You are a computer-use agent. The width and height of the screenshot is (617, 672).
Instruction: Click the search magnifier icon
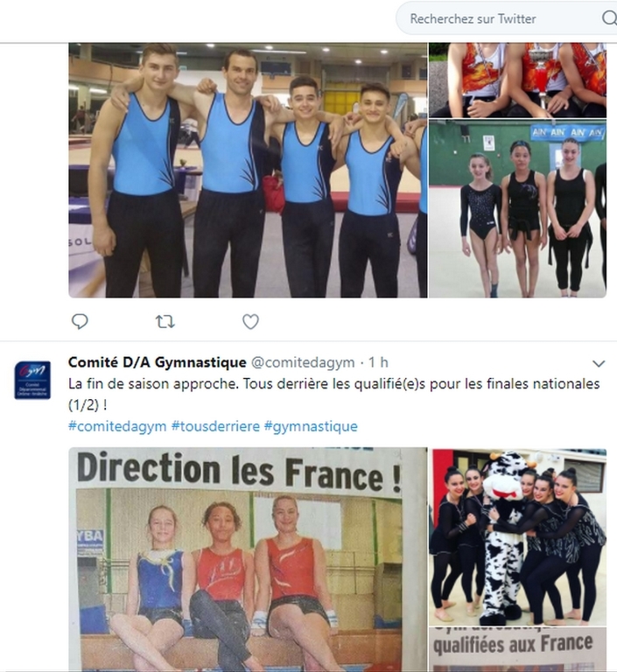pos(609,18)
